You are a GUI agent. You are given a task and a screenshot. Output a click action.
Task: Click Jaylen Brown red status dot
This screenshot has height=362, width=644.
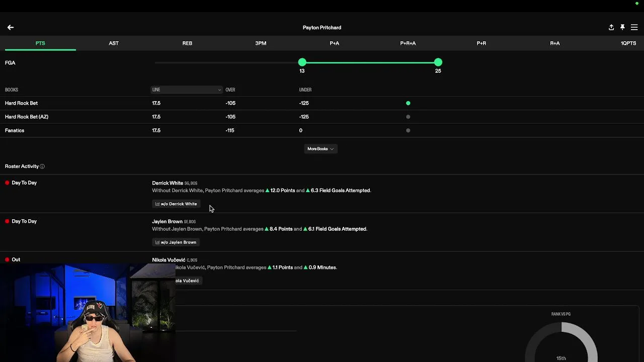pyautogui.click(x=7, y=221)
